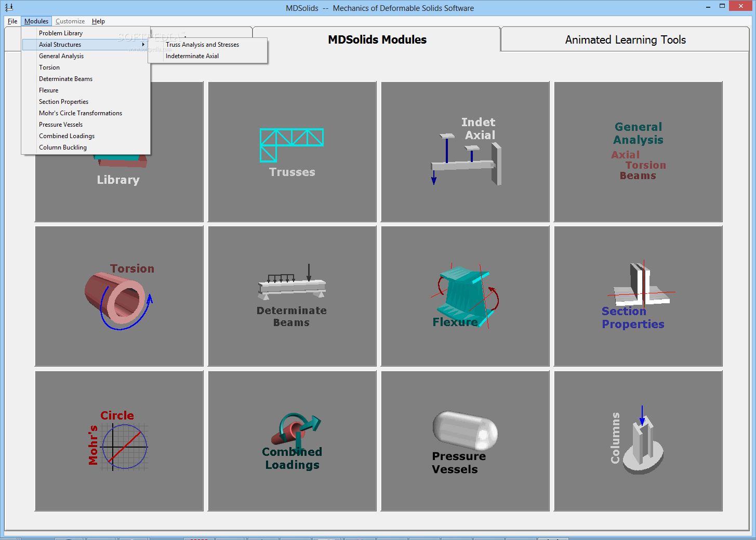Open the General Analysis module tile
The width and height of the screenshot is (756, 540).
click(638, 152)
